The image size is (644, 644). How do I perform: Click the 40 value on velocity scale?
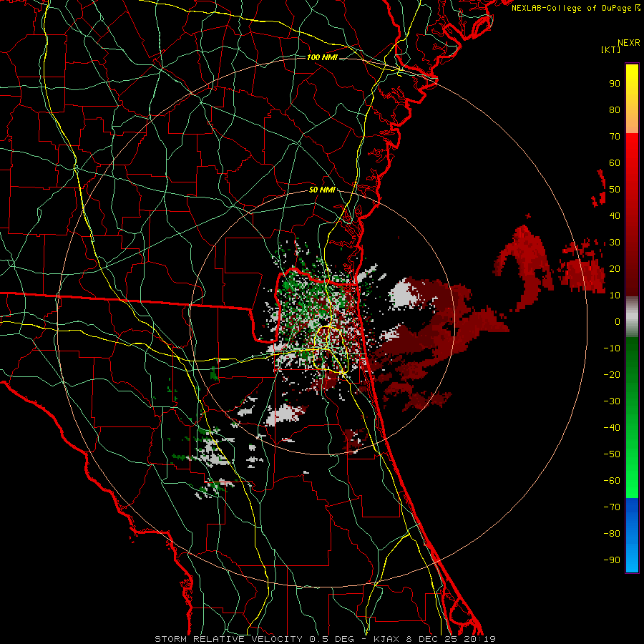click(x=615, y=215)
